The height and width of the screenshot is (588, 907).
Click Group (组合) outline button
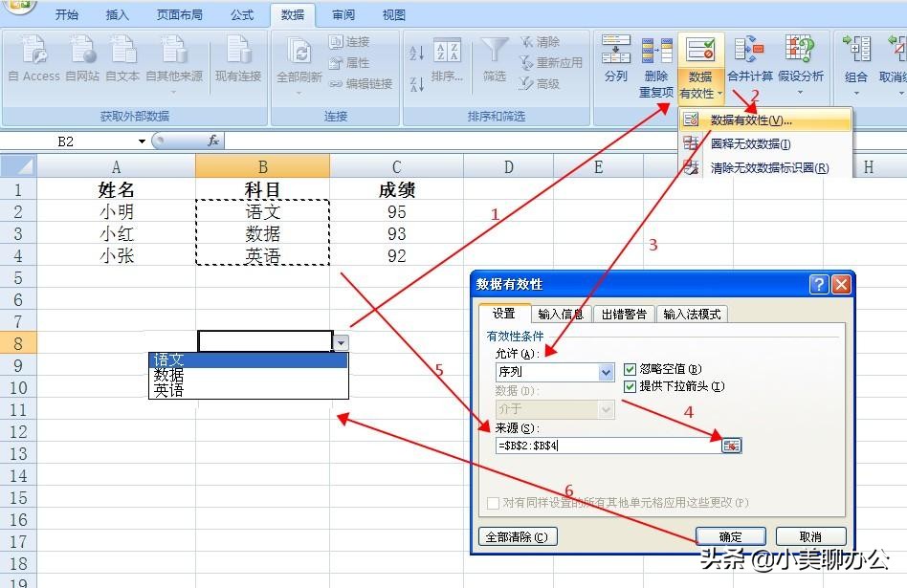(856, 65)
